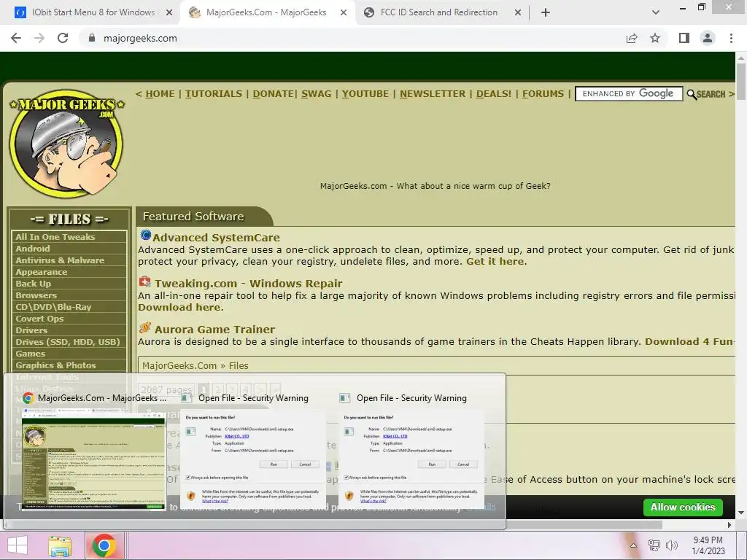747x560 pixels.
Task: Open the Covert Ops category
Action: [x=69, y=319]
